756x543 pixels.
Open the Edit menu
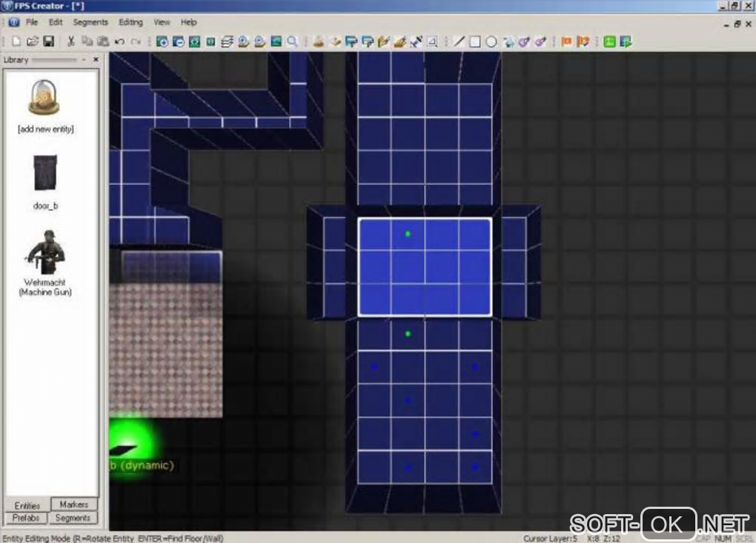(x=56, y=22)
